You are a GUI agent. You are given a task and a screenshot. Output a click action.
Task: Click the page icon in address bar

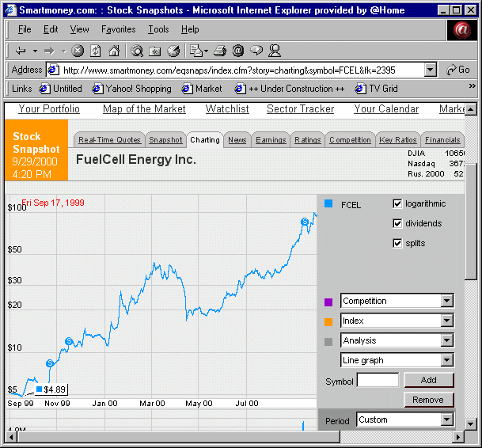(x=53, y=70)
